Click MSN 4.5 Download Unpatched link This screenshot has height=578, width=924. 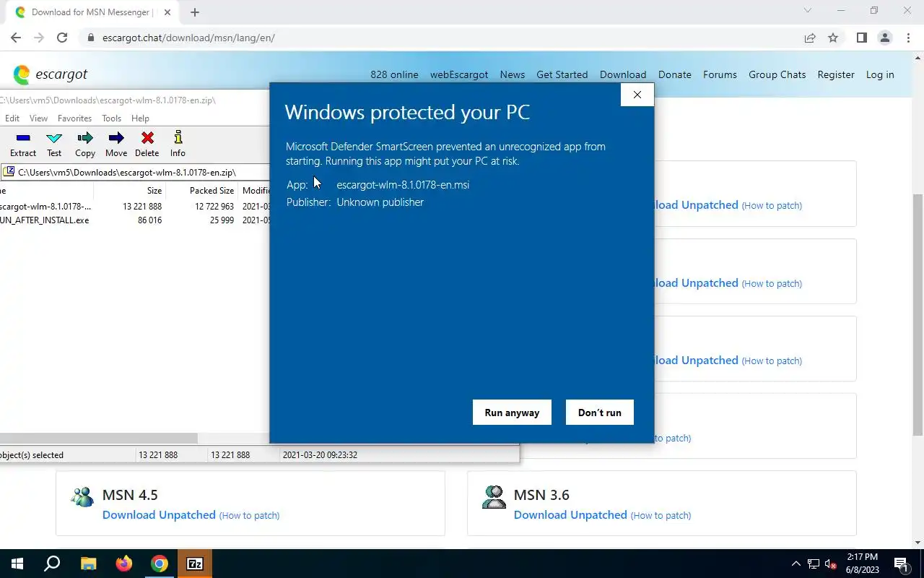point(159,514)
